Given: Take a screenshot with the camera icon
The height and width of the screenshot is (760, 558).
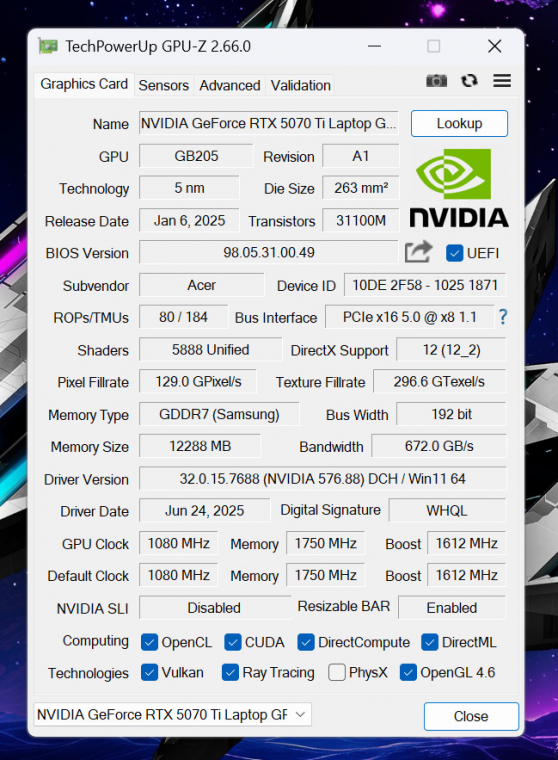Looking at the screenshot, I should (x=436, y=81).
